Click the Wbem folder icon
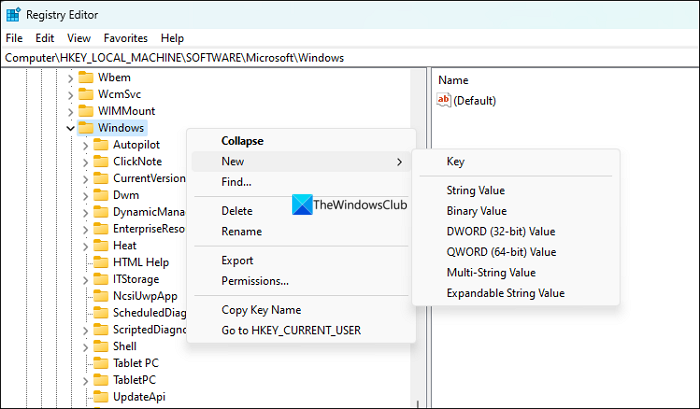 (x=86, y=77)
